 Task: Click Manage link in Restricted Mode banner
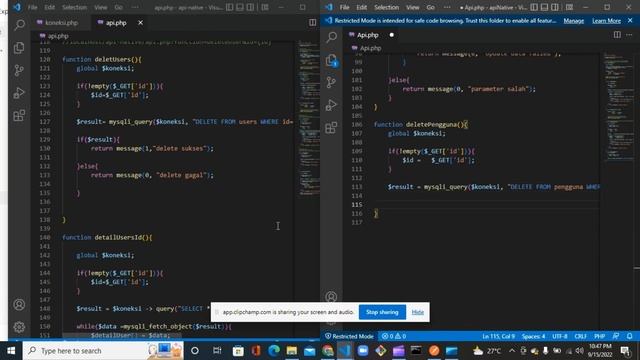pos(573,20)
